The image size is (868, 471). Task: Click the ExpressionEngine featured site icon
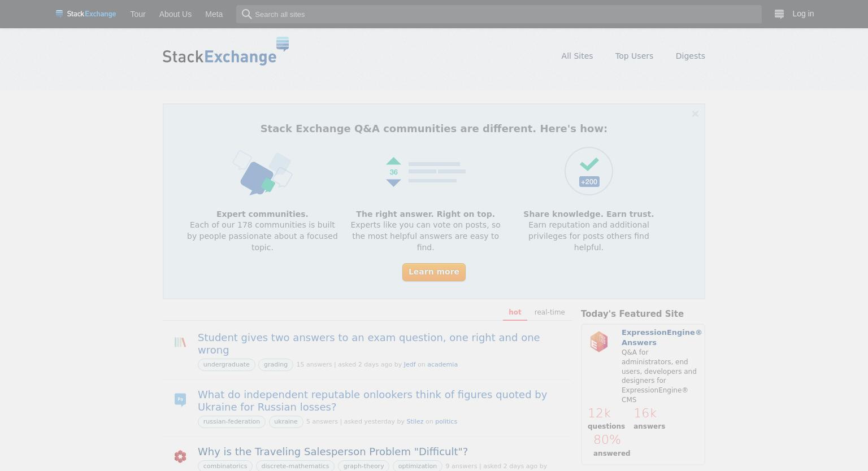click(599, 342)
